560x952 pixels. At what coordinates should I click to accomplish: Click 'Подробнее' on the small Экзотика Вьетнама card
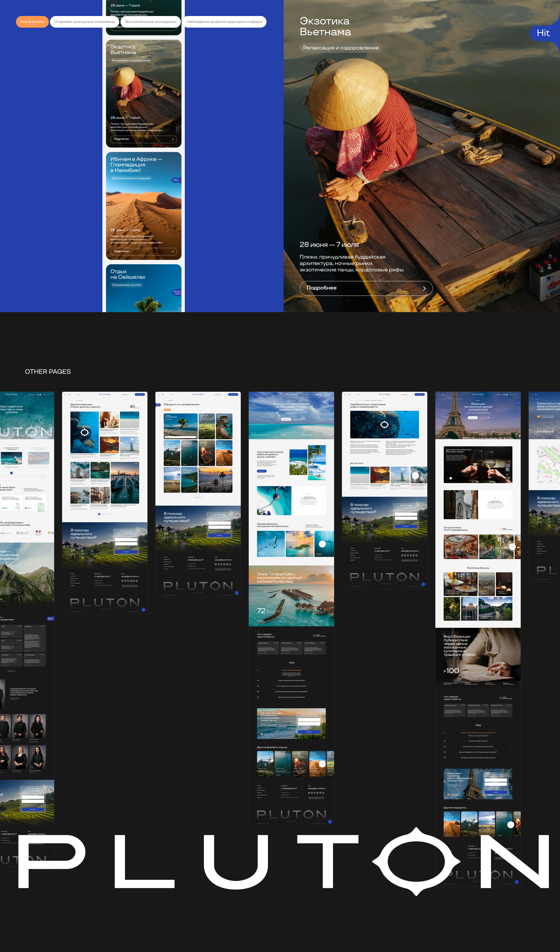pyautogui.click(x=143, y=139)
